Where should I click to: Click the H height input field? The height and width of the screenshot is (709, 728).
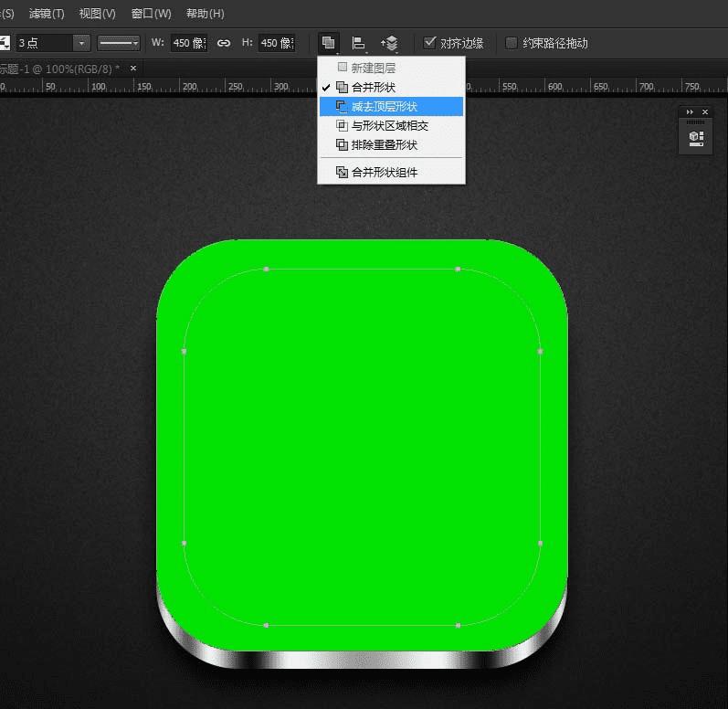277,43
